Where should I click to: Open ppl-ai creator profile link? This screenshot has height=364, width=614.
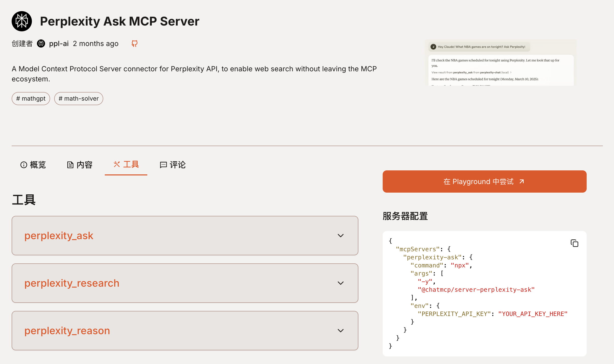tap(59, 43)
